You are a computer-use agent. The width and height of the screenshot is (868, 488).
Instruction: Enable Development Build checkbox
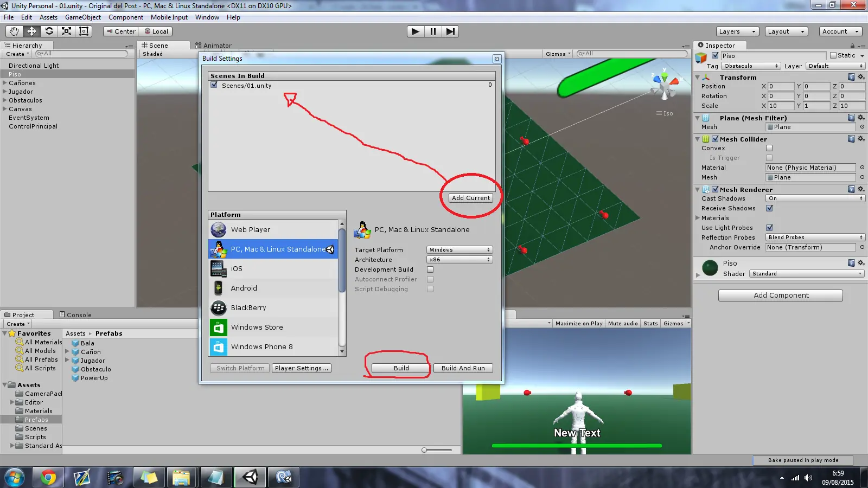point(430,269)
